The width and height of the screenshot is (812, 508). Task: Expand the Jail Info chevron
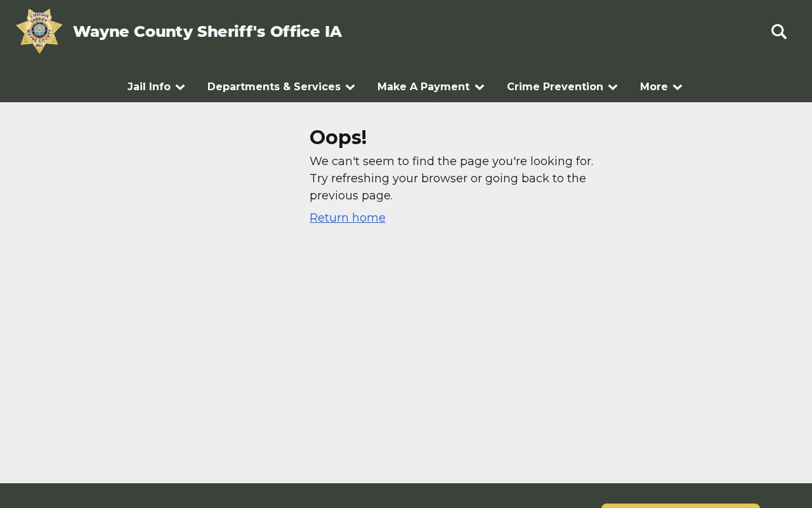[x=180, y=87]
